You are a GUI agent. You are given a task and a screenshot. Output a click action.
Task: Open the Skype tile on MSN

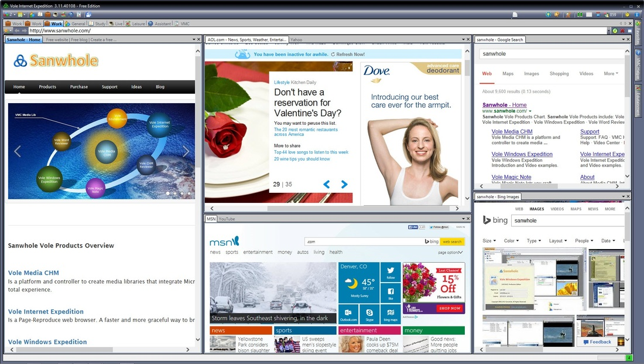(369, 314)
